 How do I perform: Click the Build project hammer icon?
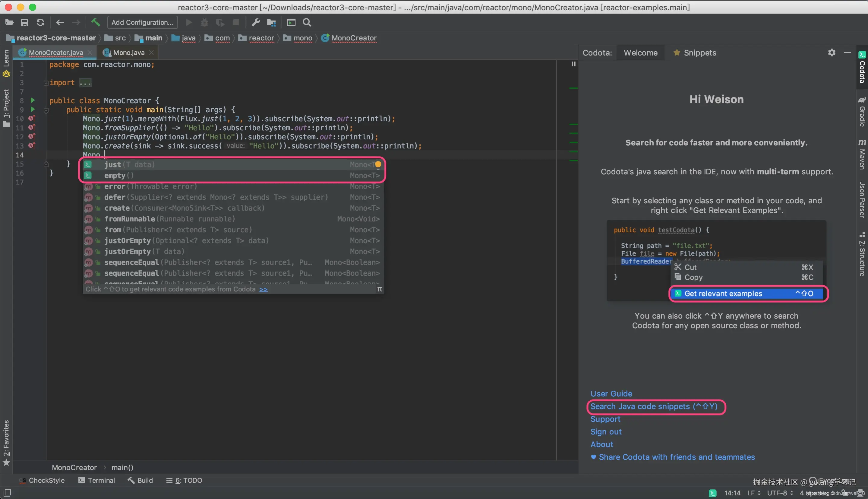(x=95, y=22)
